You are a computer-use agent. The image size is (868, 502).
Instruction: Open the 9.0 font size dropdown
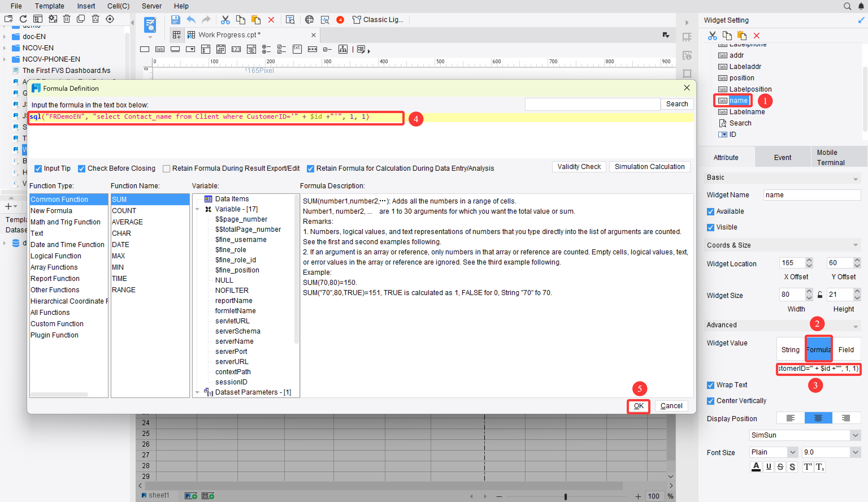[x=855, y=452]
